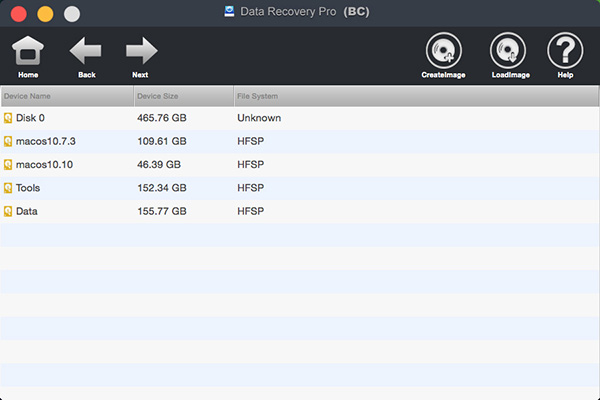This screenshot has height=400, width=600.
Task: Select the 155.77 GB size cell
Action: pos(162,211)
